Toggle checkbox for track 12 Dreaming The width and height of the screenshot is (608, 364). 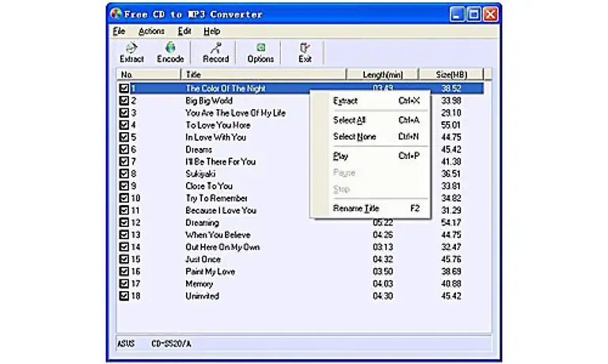[x=124, y=222]
